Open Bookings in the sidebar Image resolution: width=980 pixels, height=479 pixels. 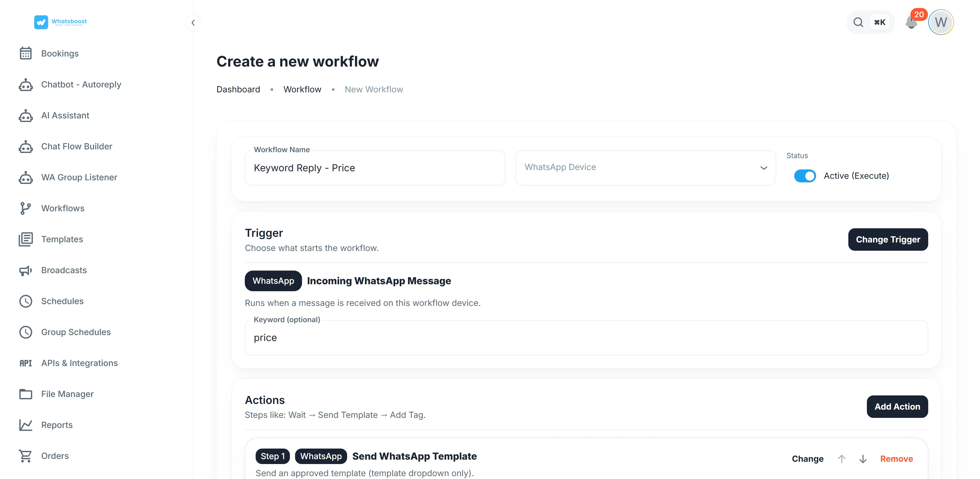pyautogui.click(x=60, y=53)
